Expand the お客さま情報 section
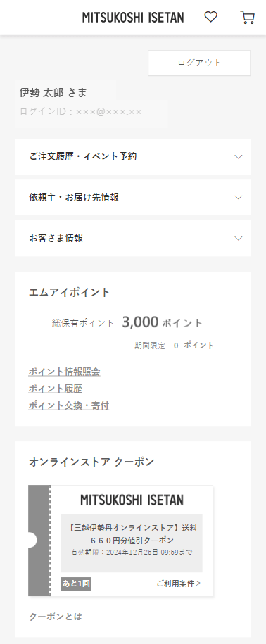The image size is (266, 644). pos(133,238)
